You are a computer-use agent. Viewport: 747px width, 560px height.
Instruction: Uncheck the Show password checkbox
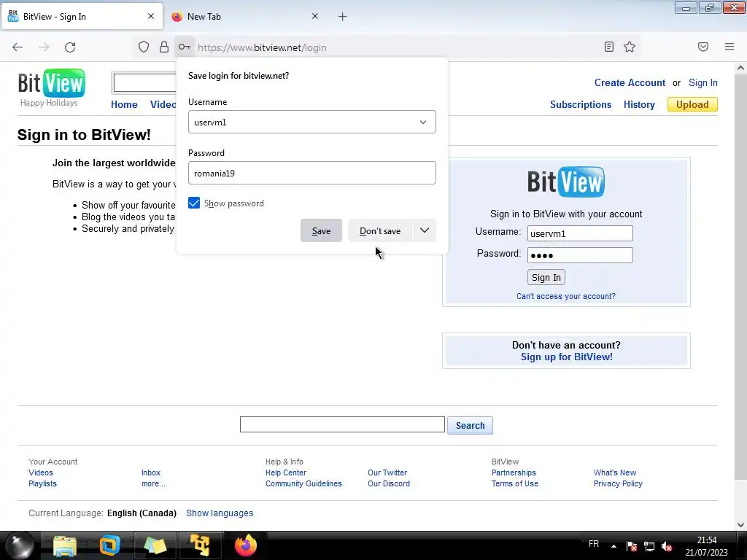(194, 203)
